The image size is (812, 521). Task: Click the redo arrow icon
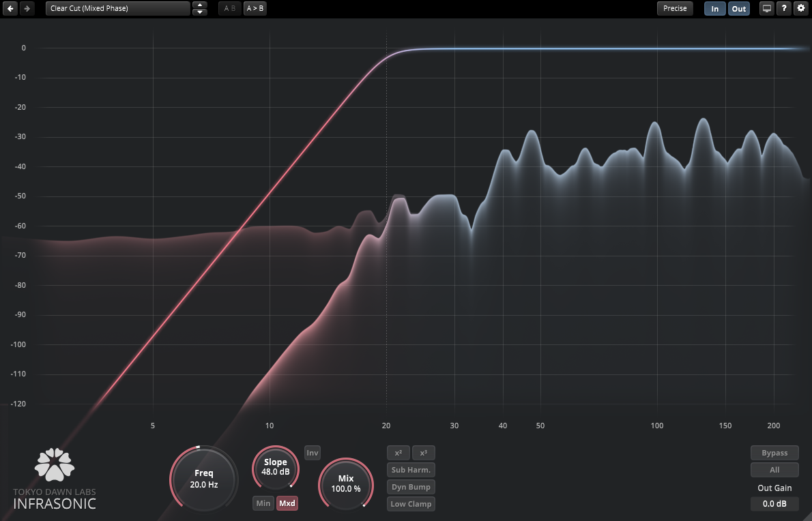(x=26, y=8)
